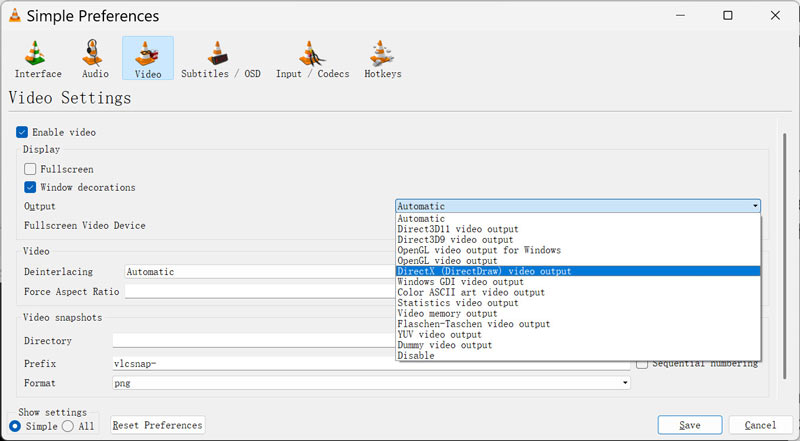The image size is (800, 441).
Task: Choose DirectX (DirectDraw) video output
Action: (x=578, y=271)
